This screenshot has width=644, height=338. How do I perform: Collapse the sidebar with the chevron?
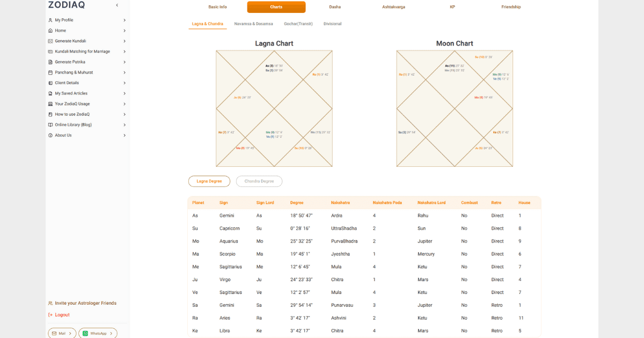117,5
